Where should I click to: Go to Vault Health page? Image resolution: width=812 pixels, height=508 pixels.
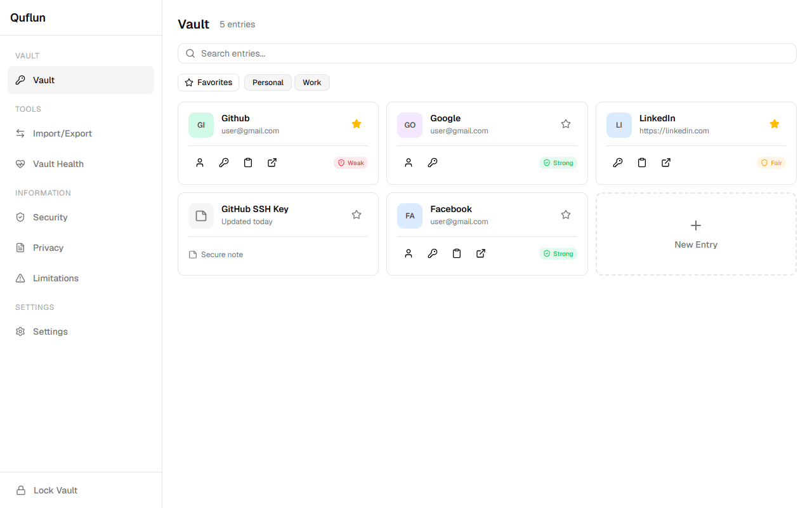81,164
